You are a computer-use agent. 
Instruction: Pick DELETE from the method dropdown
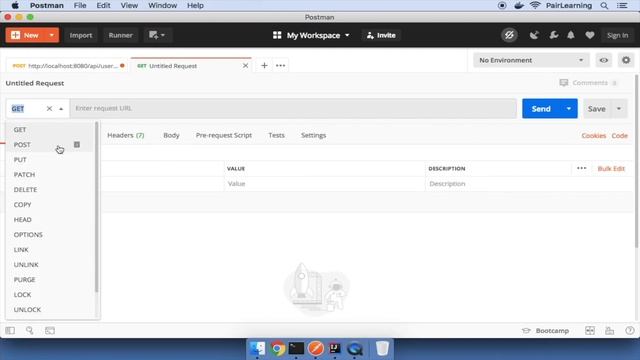pos(50,190)
